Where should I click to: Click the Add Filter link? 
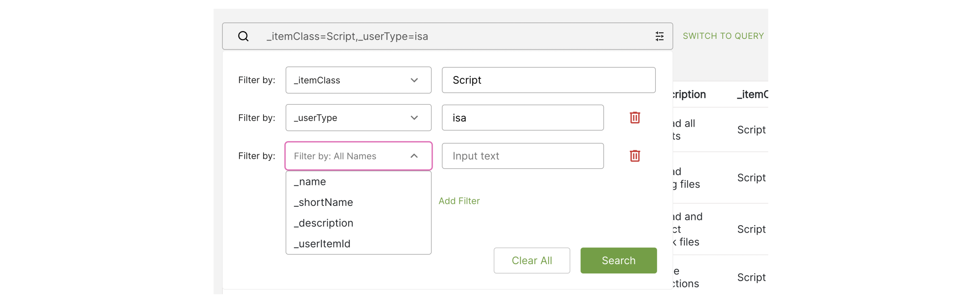click(459, 201)
